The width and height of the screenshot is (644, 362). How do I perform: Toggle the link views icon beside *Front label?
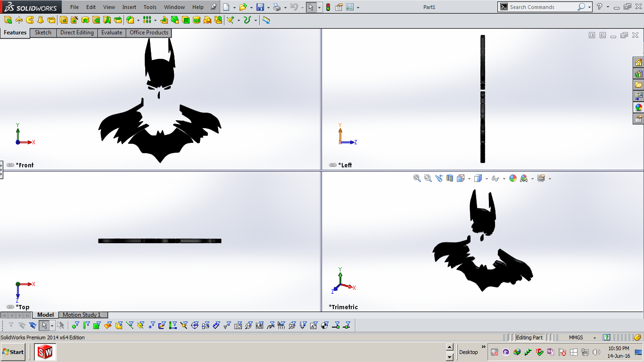coord(10,165)
